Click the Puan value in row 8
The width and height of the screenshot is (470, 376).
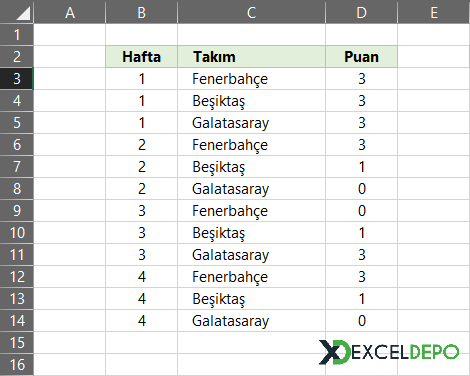click(x=362, y=189)
